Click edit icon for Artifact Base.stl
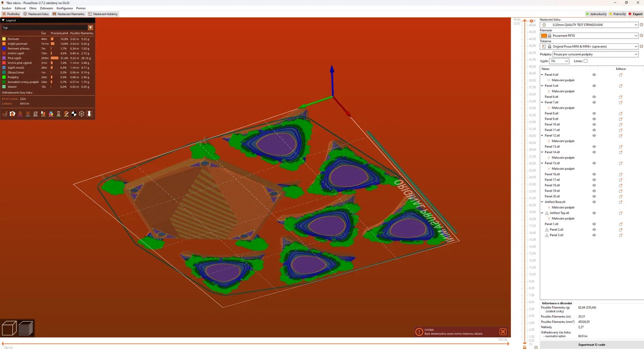Screen dimensions: 644x349 (621, 202)
